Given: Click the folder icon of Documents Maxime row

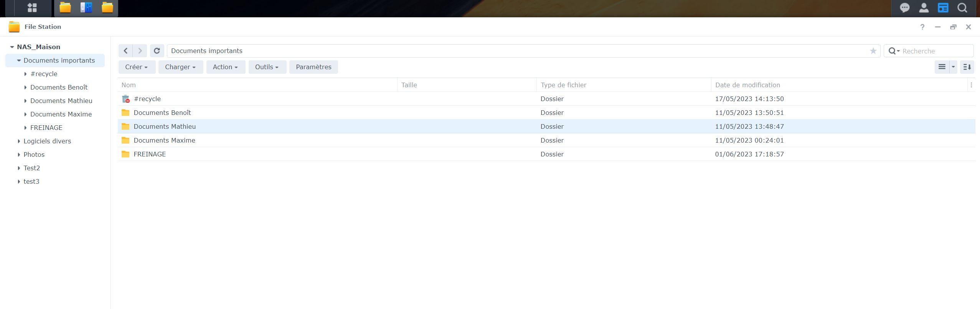Looking at the screenshot, I should (125, 140).
